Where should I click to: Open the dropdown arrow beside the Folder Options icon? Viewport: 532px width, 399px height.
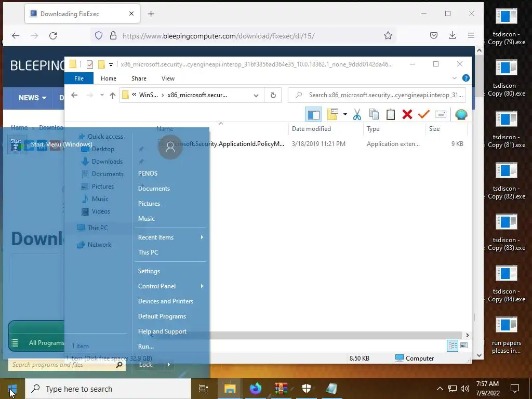click(x=345, y=114)
